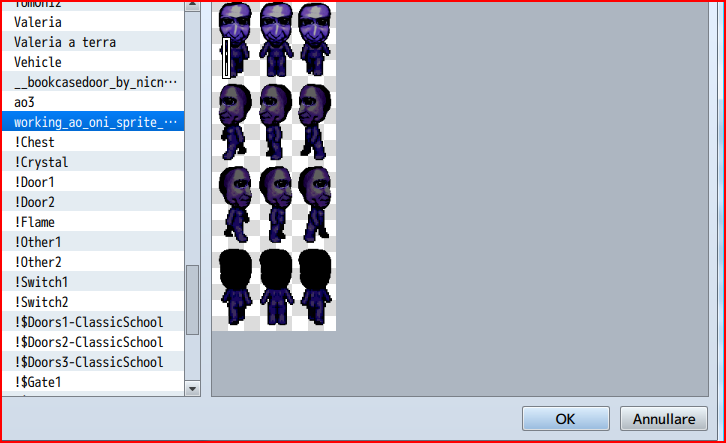
Task: Select back-facing Ao Oni left frame
Action: coord(236,287)
